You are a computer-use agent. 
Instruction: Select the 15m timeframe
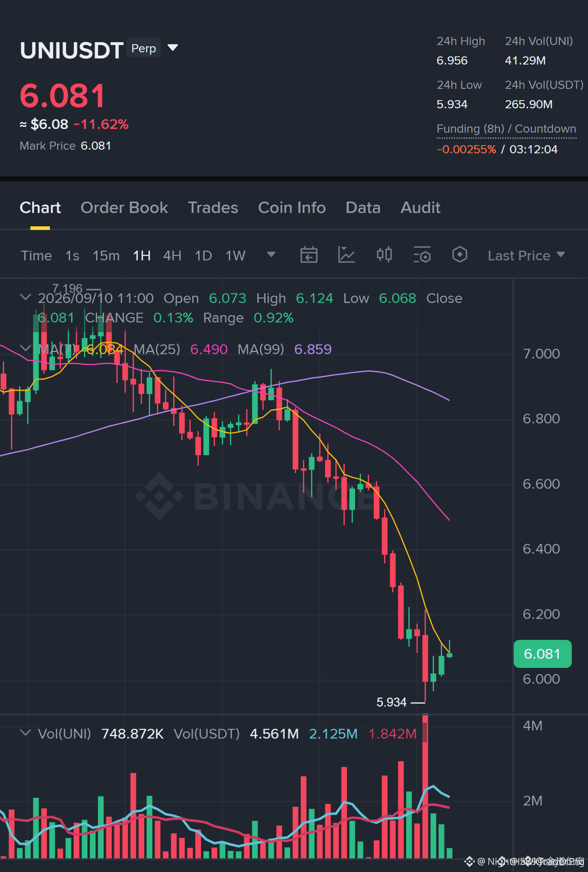[x=106, y=256]
